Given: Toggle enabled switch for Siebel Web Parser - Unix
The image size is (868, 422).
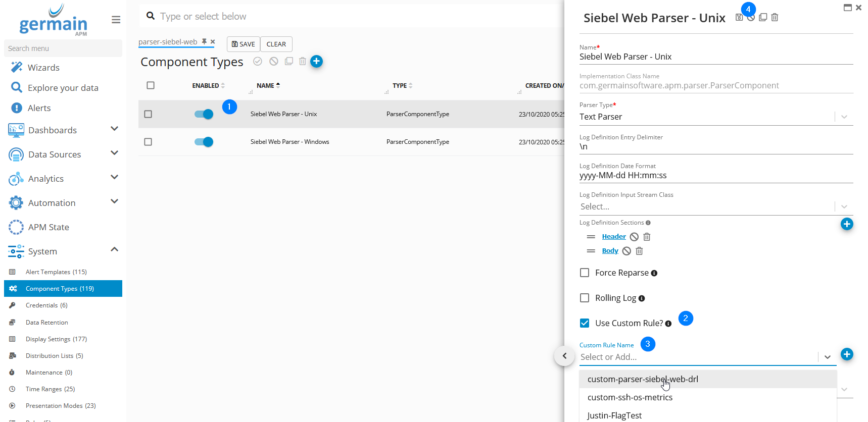Looking at the screenshot, I should click(204, 114).
